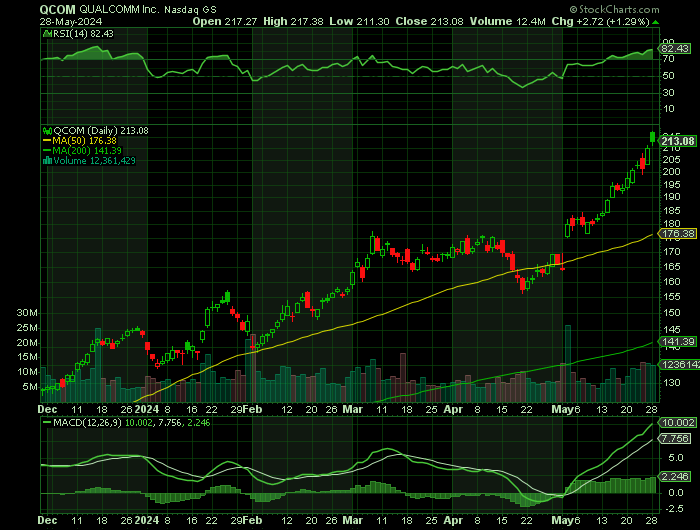The image size is (700, 530).
Task: Click the 28-May-2024 chart date
Action: (71, 21)
